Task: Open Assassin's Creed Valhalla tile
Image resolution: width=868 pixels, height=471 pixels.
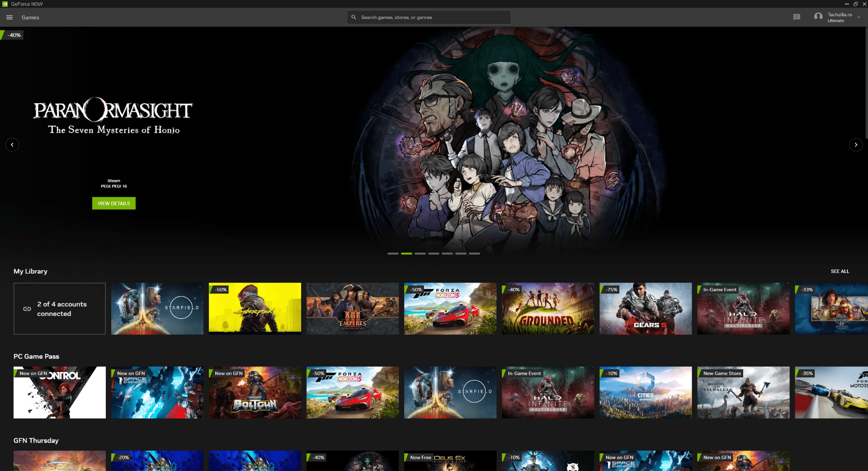Action: [x=743, y=392]
